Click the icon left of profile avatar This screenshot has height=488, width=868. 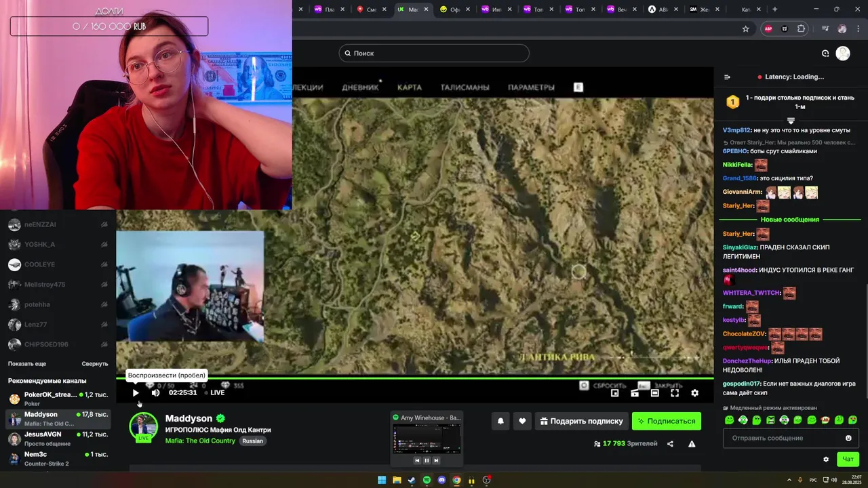coord(825,53)
